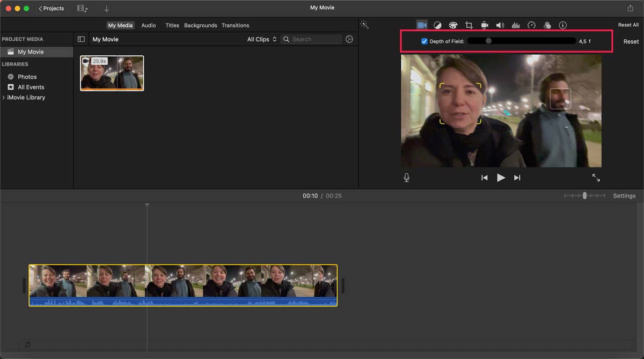Open the color correction palette
The height and width of the screenshot is (359, 644).
(453, 25)
